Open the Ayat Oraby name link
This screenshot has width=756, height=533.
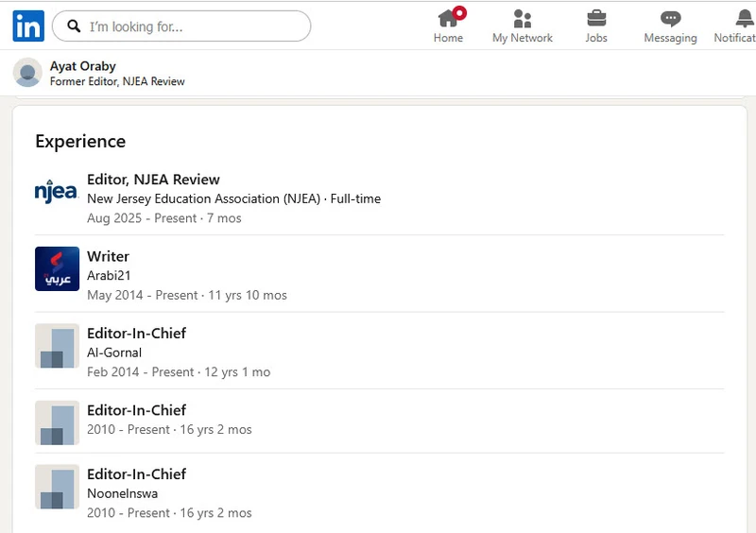click(83, 66)
